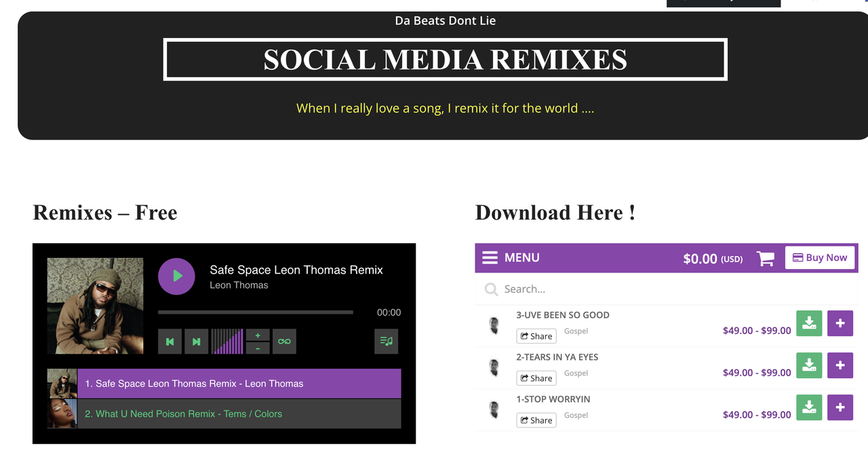Click Gospel tag under 2-TEARS IN YA EYES
The image size is (868, 454).
576,373
